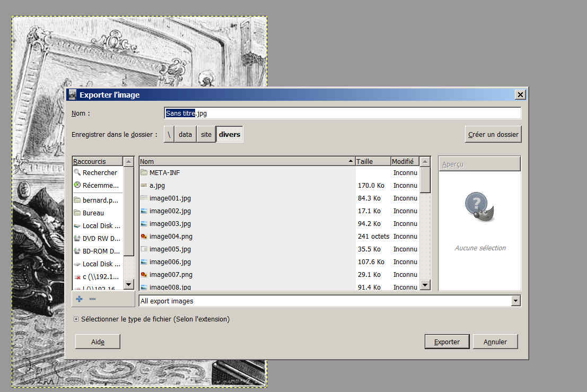Select the BD-ROM drive shortcut
The height and width of the screenshot is (392, 587).
(x=101, y=251)
